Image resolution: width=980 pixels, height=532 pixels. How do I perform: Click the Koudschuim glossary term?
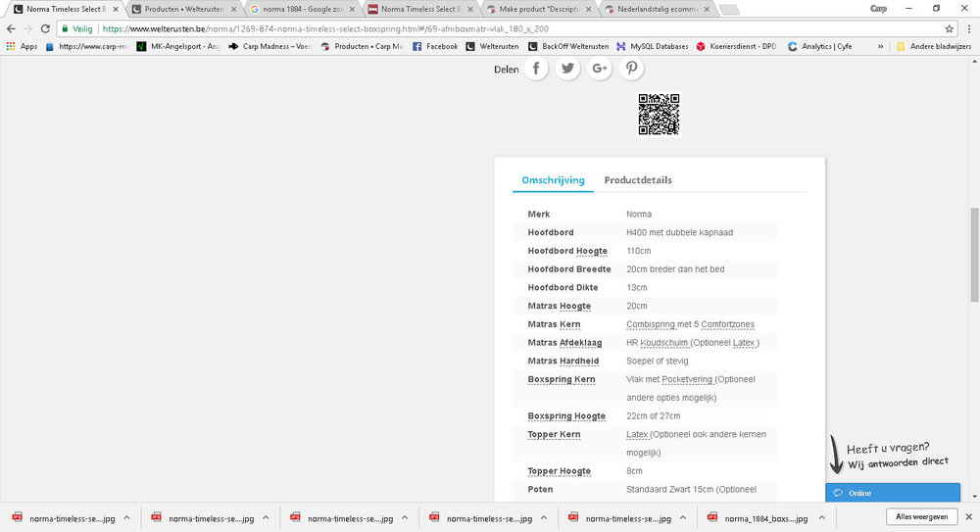664,343
